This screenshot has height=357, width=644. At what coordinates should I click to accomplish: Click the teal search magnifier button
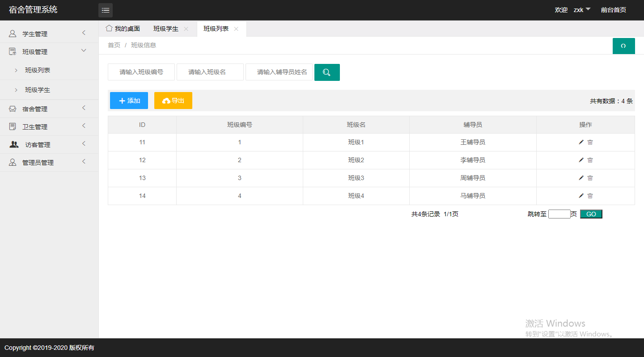[x=327, y=72]
